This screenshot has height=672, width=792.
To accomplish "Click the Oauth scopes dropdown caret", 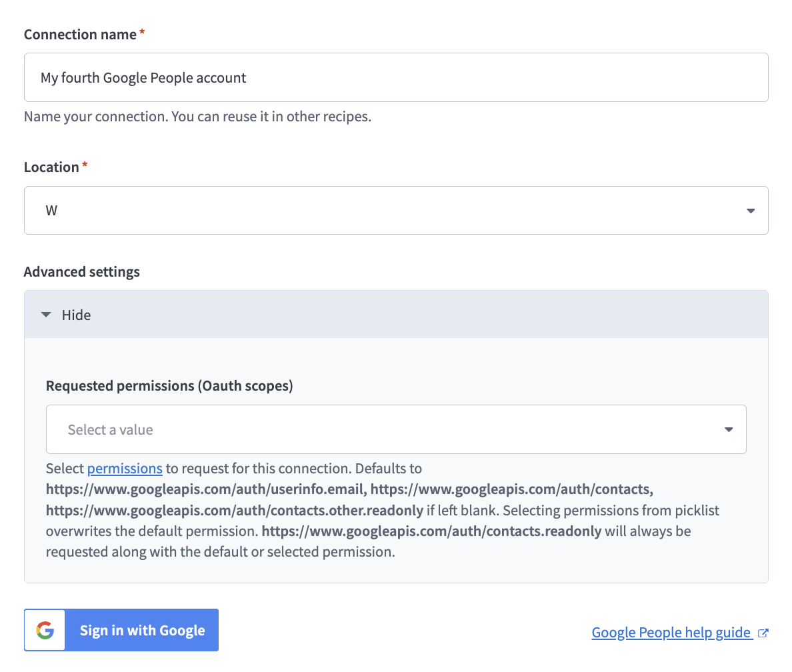I will tap(729, 429).
